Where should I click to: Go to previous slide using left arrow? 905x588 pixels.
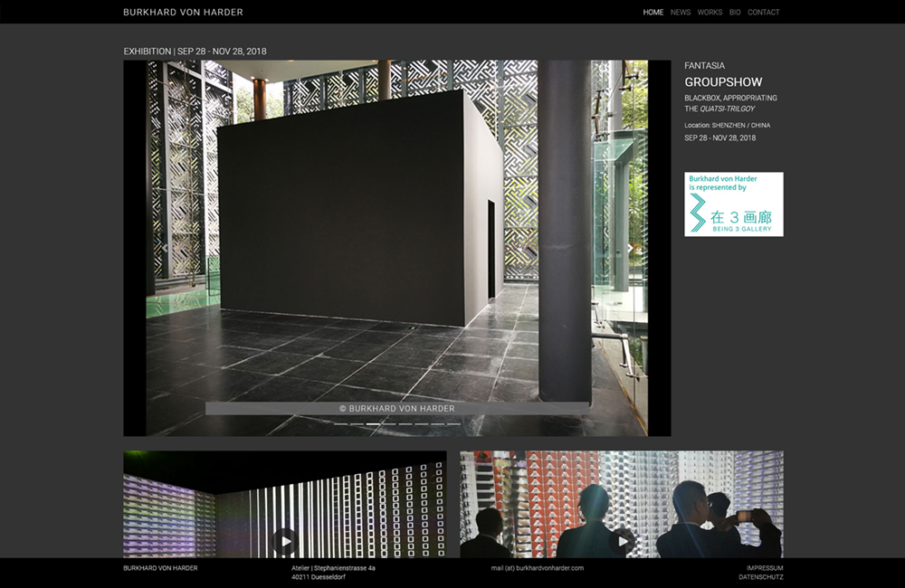coord(164,248)
